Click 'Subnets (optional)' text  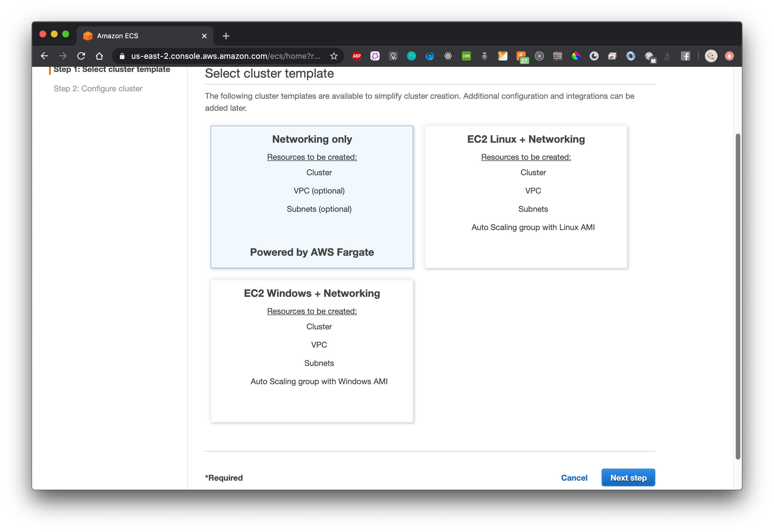click(x=319, y=209)
